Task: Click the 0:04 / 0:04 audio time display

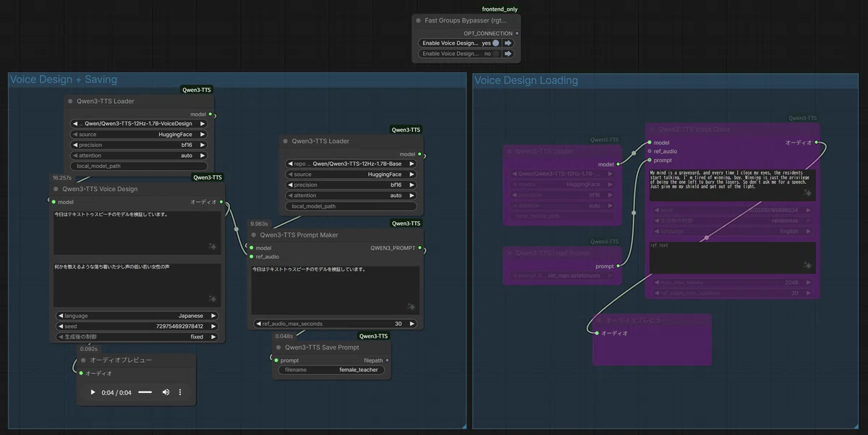Action: [x=117, y=392]
